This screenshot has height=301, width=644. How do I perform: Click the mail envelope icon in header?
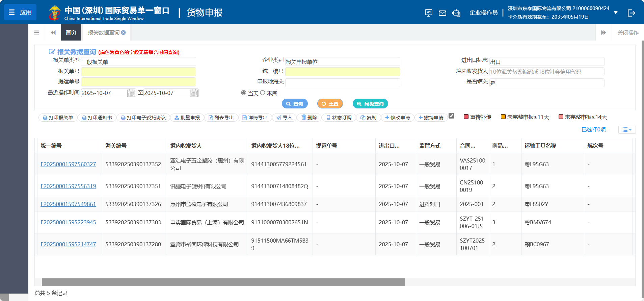coord(442,13)
